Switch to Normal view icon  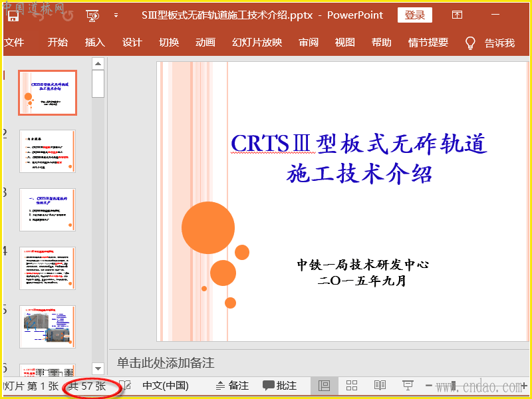tap(325, 386)
